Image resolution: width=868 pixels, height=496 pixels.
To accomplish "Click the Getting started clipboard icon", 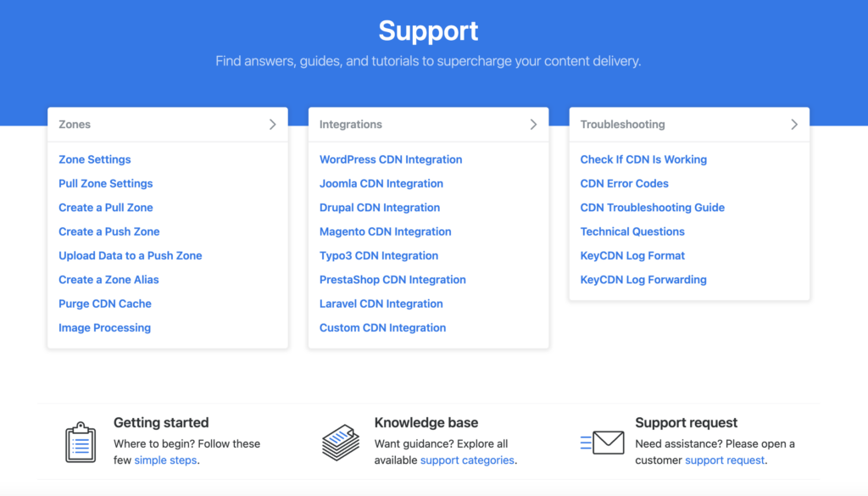I will click(81, 442).
